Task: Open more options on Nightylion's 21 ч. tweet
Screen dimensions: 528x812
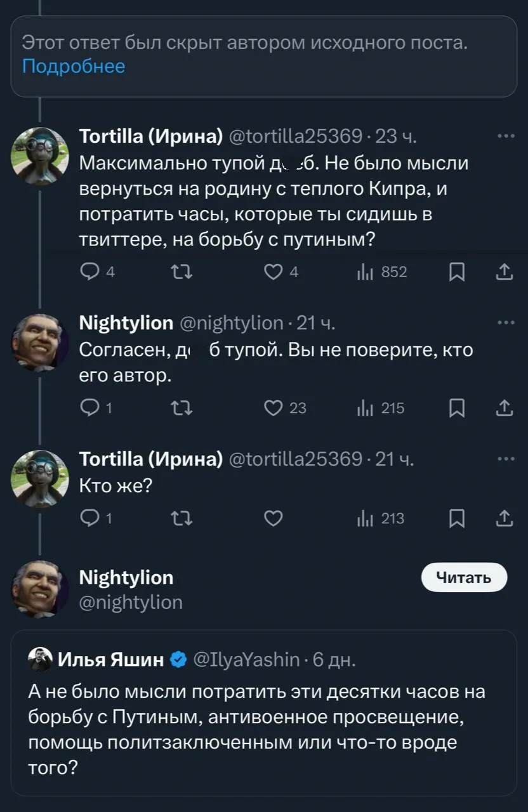Action: 506,323
